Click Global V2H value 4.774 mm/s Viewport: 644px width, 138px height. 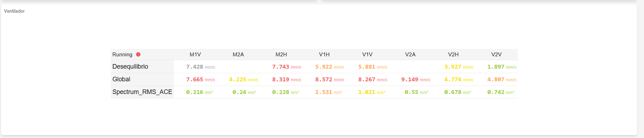(459, 80)
